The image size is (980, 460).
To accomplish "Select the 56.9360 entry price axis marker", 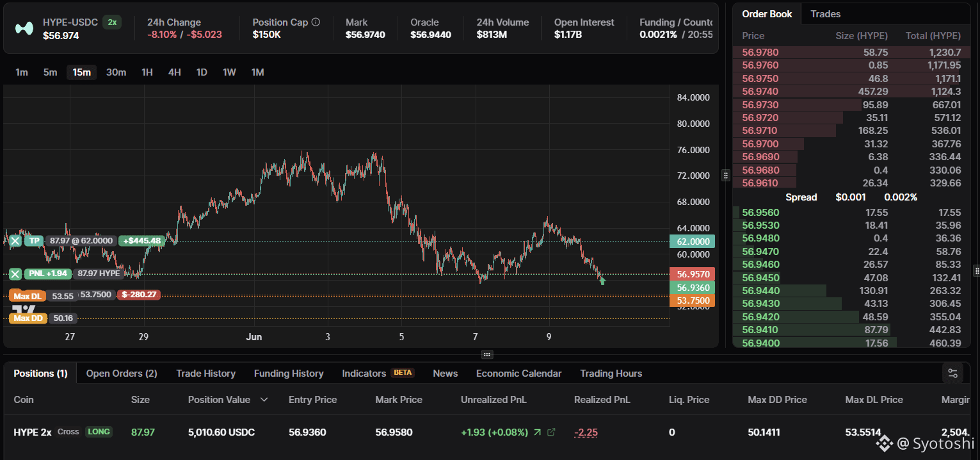I will click(692, 288).
